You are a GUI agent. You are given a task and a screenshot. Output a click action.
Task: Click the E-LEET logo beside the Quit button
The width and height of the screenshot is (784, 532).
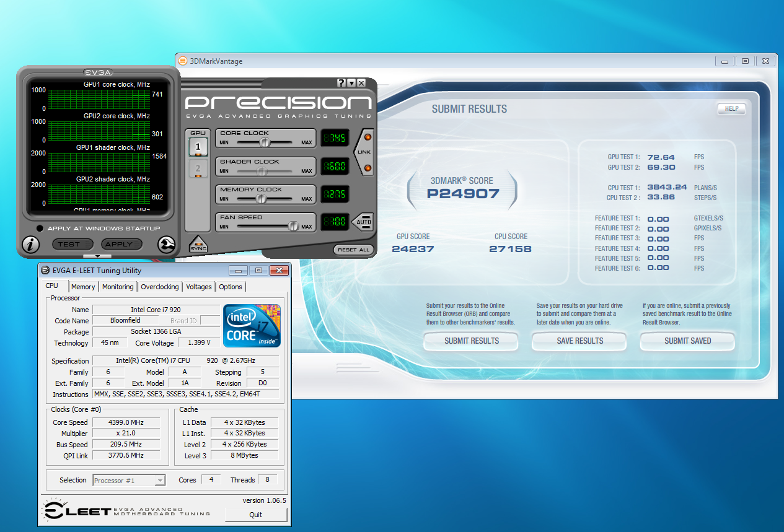pyautogui.click(x=127, y=511)
